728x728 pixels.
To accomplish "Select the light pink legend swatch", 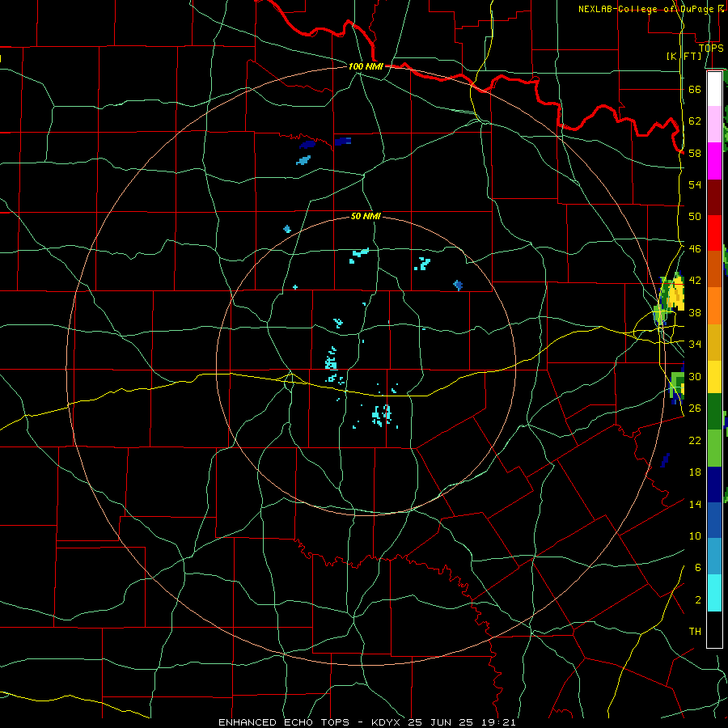I will [714, 124].
